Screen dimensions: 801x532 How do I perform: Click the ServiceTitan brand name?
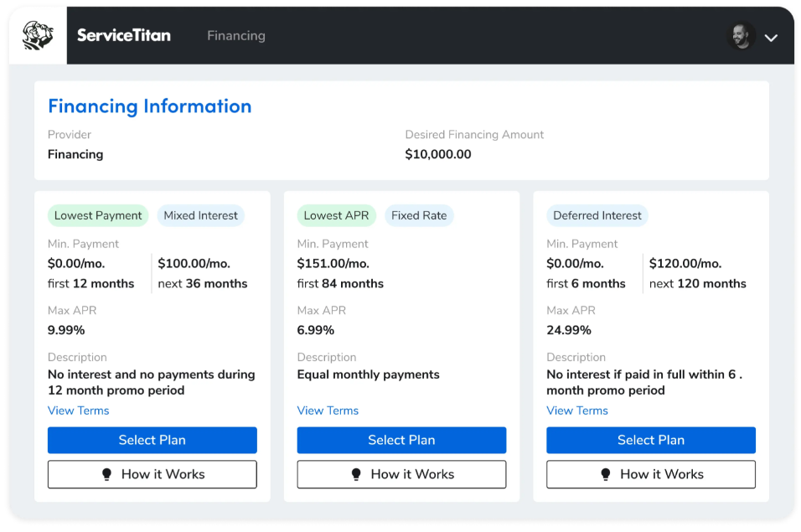(124, 35)
